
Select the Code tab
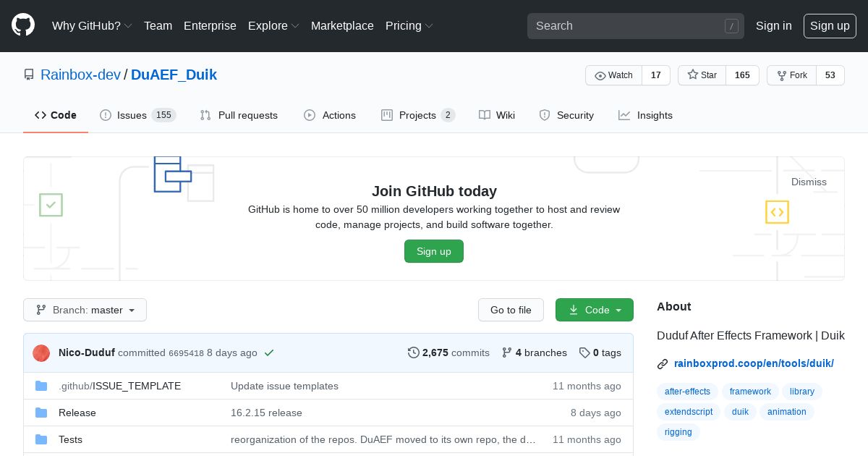(x=56, y=115)
